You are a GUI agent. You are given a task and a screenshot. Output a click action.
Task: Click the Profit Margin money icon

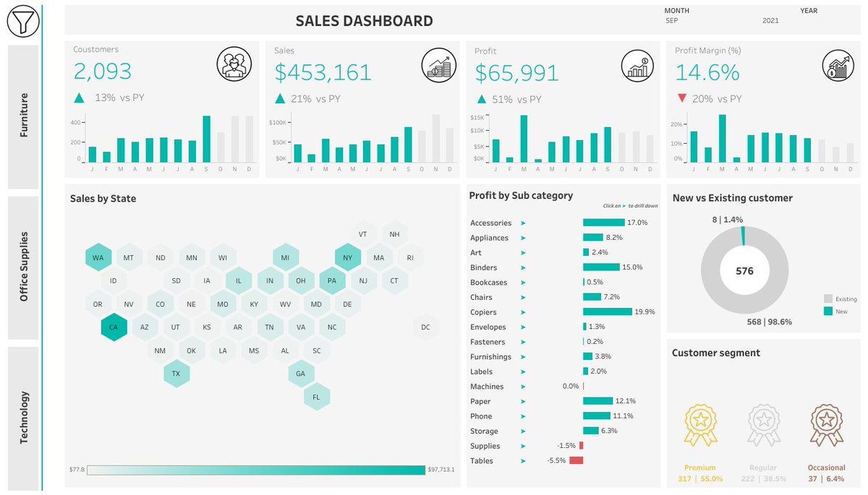point(839,67)
